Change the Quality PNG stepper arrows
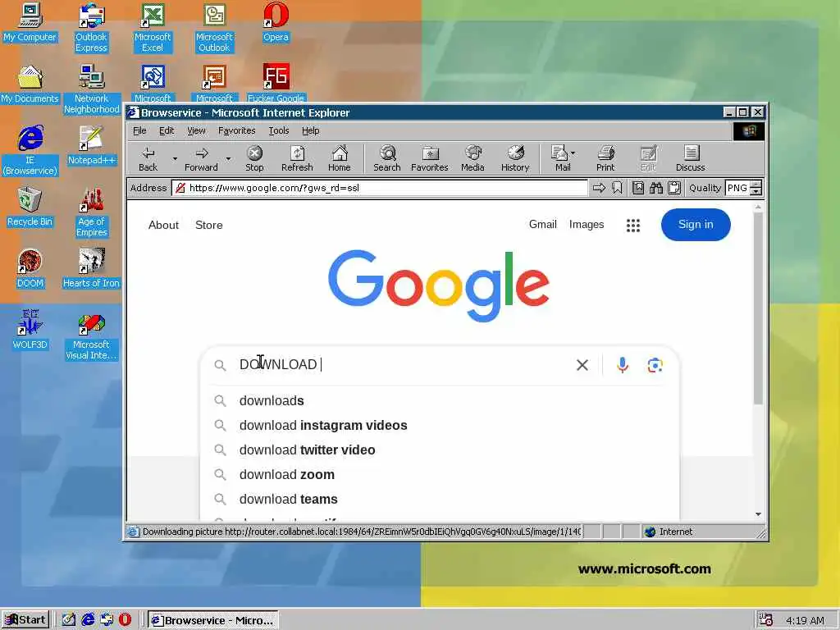Viewport: 840px width, 630px height. coord(756,188)
